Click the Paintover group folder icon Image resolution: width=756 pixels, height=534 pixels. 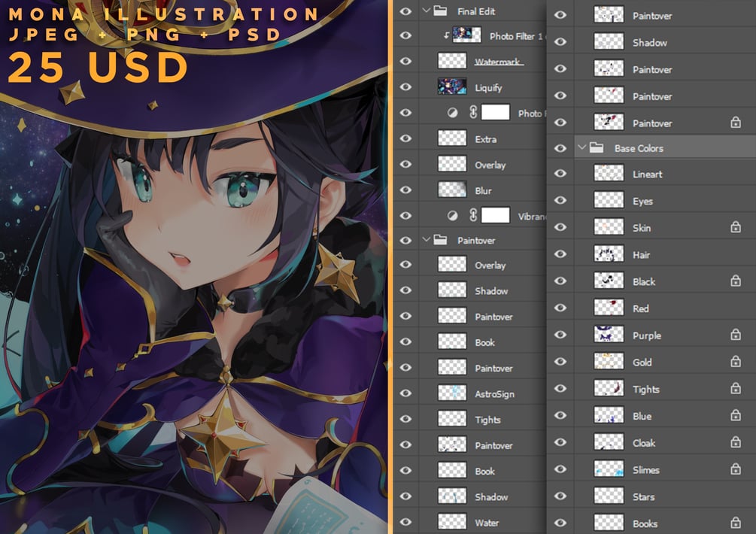(x=440, y=239)
